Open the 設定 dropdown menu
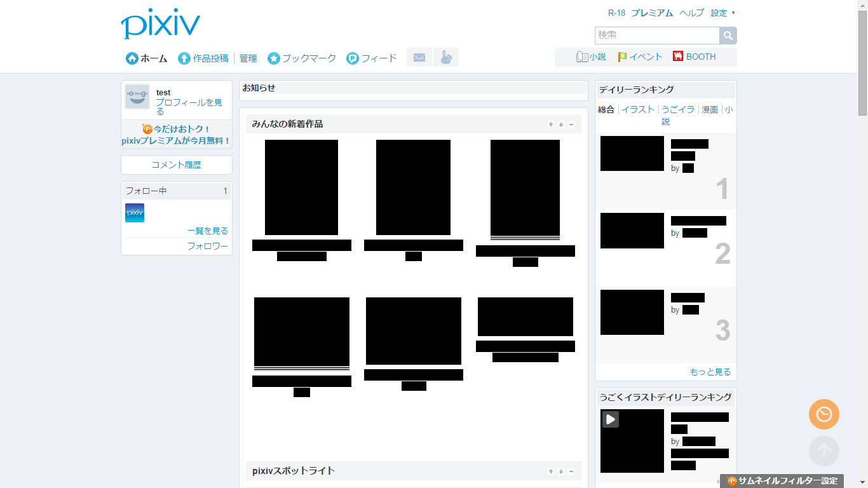The height and width of the screenshot is (488, 868). tap(718, 12)
